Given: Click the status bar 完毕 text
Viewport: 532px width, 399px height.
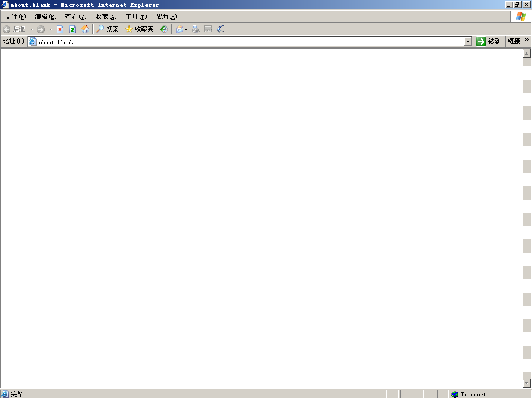Looking at the screenshot, I should [17, 394].
